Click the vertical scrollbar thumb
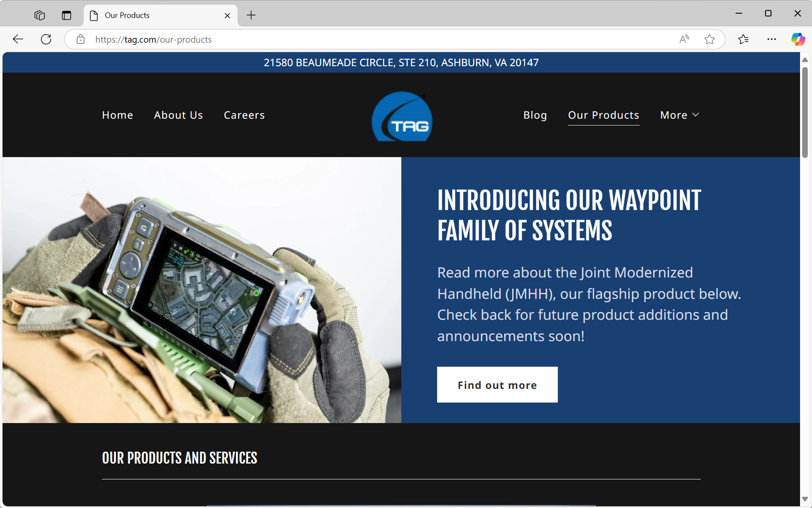812x508 pixels. pos(805,112)
